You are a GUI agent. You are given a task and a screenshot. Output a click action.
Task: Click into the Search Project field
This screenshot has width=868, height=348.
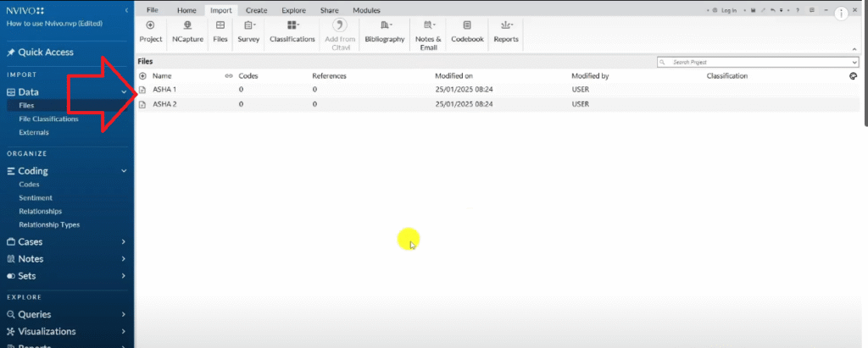coord(758,63)
